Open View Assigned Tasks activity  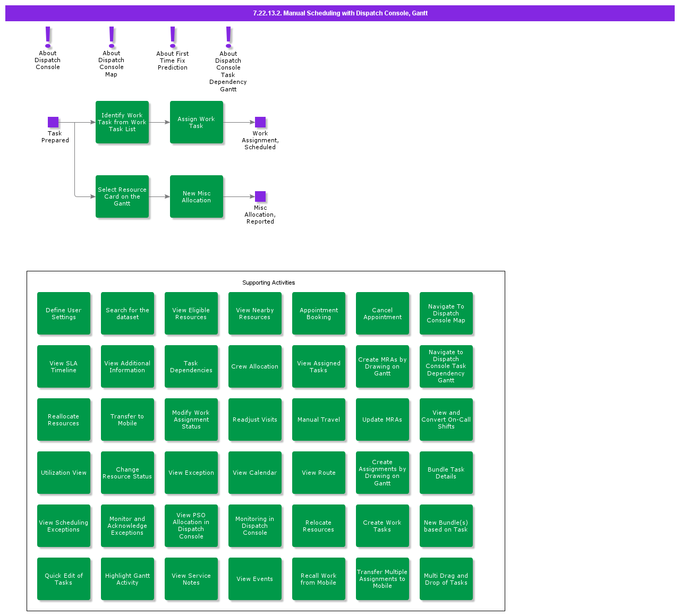[x=319, y=366]
